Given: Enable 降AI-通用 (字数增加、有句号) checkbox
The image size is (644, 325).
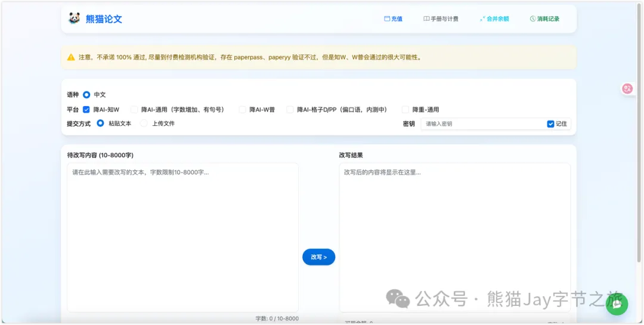Looking at the screenshot, I should click(x=134, y=109).
